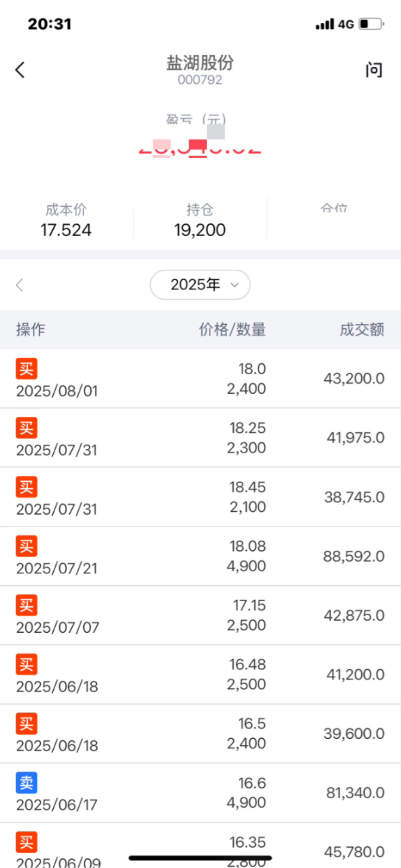401x868 pixels.
Task: Open the 41,200.0 trade on 2025/06/18
Action: (200, 674)
